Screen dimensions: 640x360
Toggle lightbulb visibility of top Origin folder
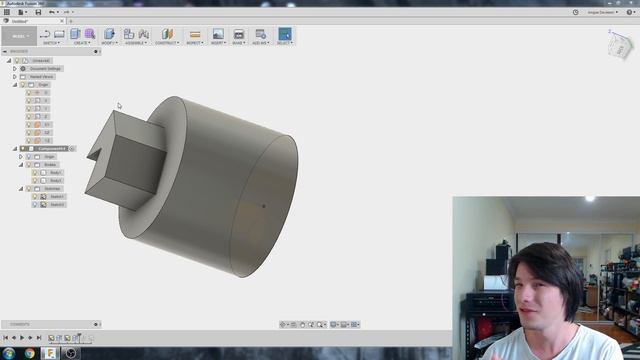pos(23,84)
